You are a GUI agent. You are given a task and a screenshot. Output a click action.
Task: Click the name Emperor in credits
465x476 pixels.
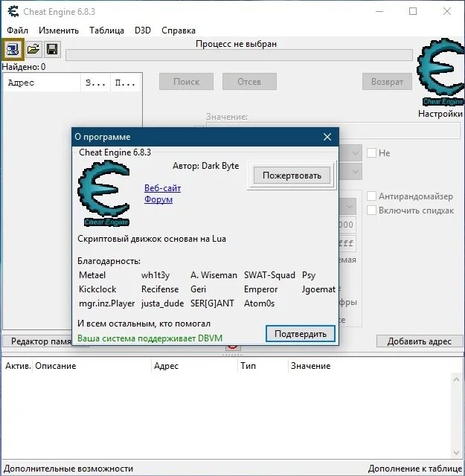pos(260,289)
